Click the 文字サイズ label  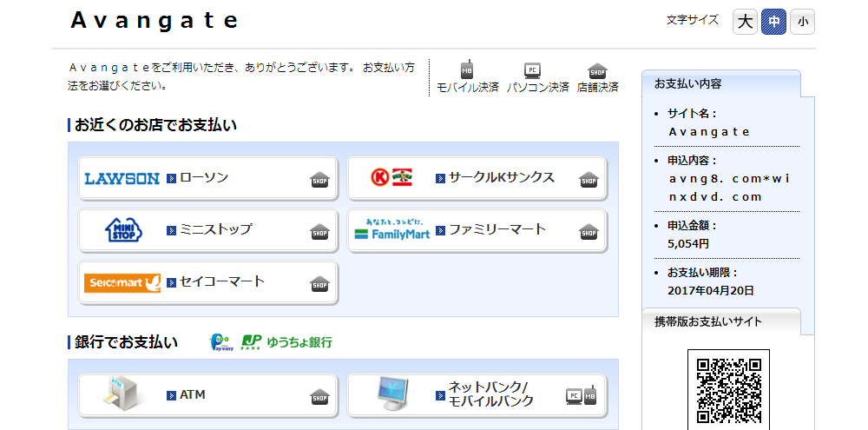tap(693, 21)
